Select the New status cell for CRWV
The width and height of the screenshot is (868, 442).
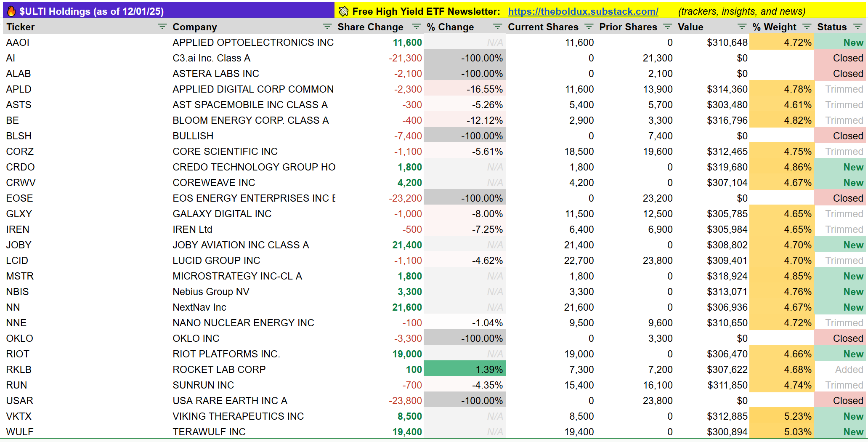point(840,183)
